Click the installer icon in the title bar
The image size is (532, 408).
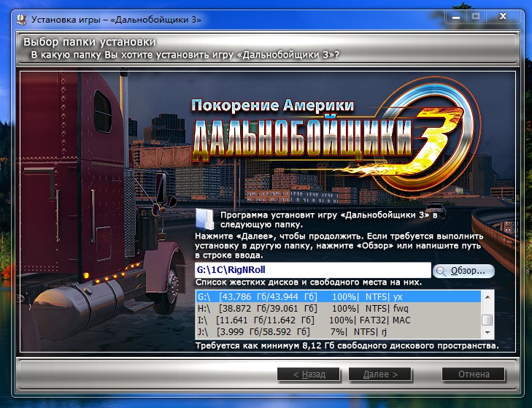[21, 20]
